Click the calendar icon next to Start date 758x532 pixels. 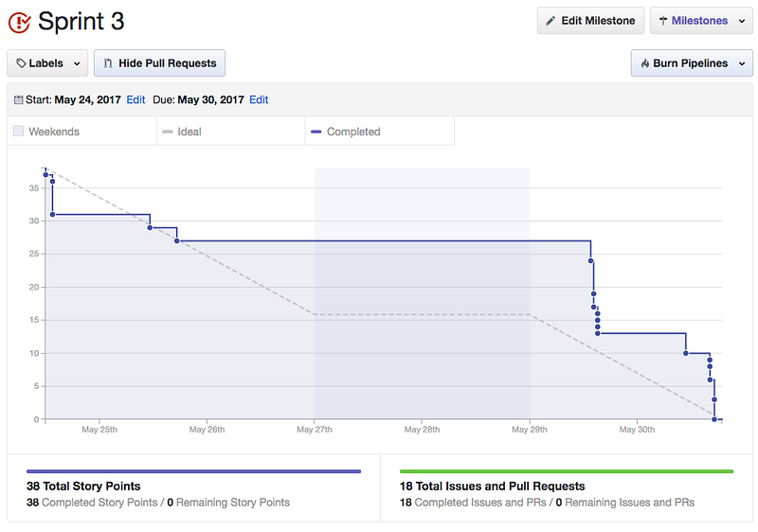[x=18, y=100]
